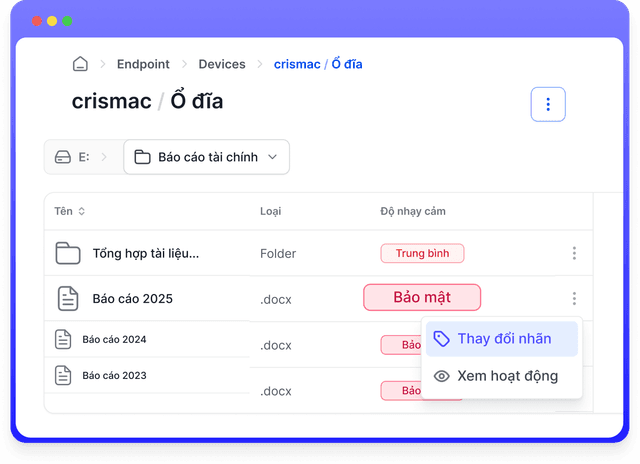Screen dimensions: 640x464
Task: Expand the Báo cáo tài chính folder dropdown
Action: (273, 157)
